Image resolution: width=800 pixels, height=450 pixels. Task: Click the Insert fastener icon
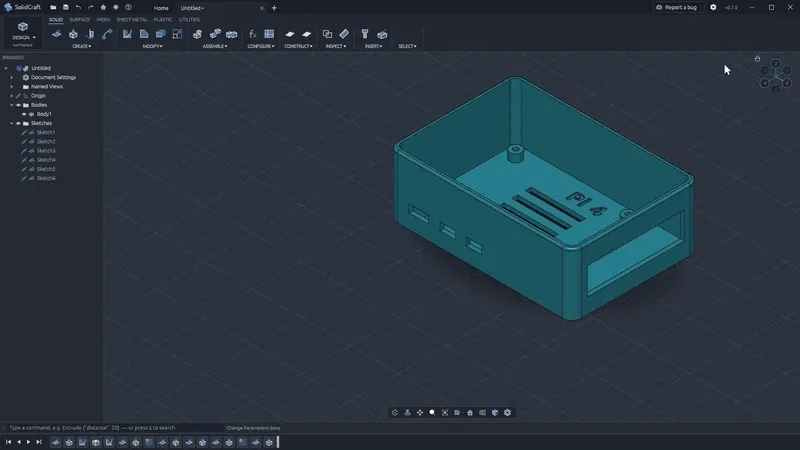click(365, 34)
